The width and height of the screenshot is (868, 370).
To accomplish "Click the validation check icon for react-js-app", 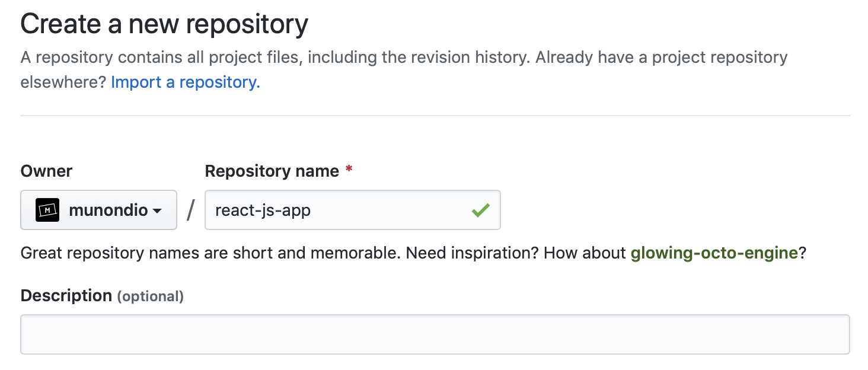I will pyautogui.click(x=481, y=209).
